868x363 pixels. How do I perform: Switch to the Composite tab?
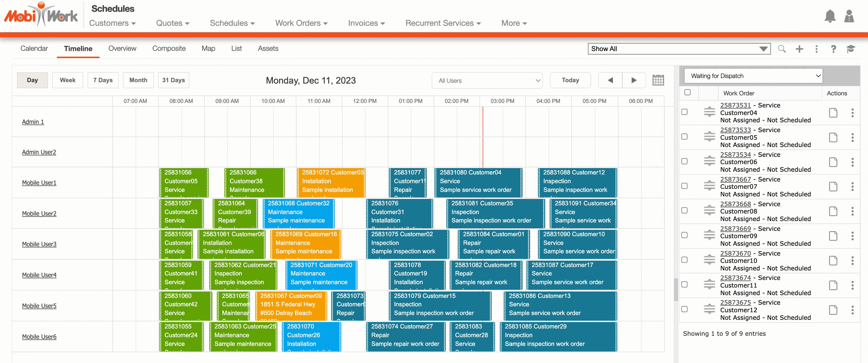(x=169, y=49)
